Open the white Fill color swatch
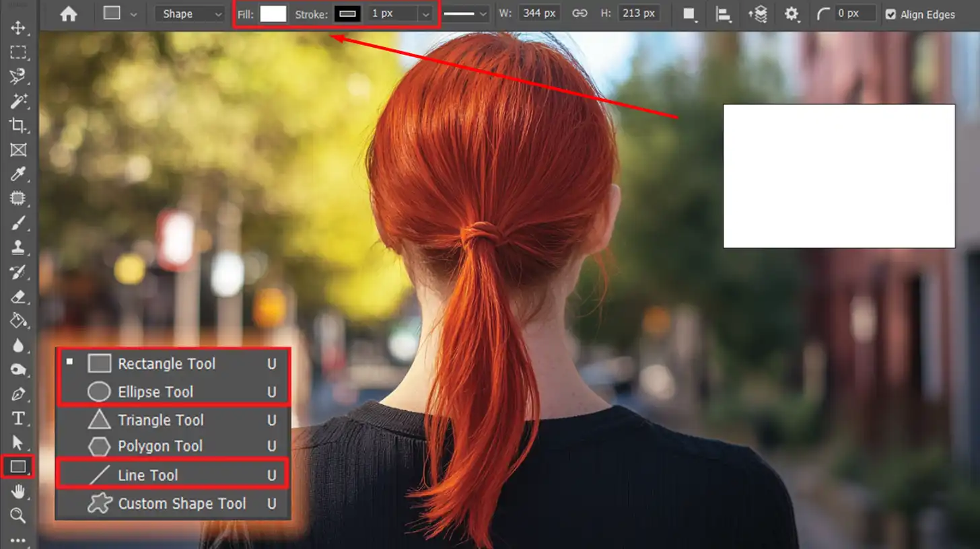Viewport: 980px width, 549px height. coord(273,13)
